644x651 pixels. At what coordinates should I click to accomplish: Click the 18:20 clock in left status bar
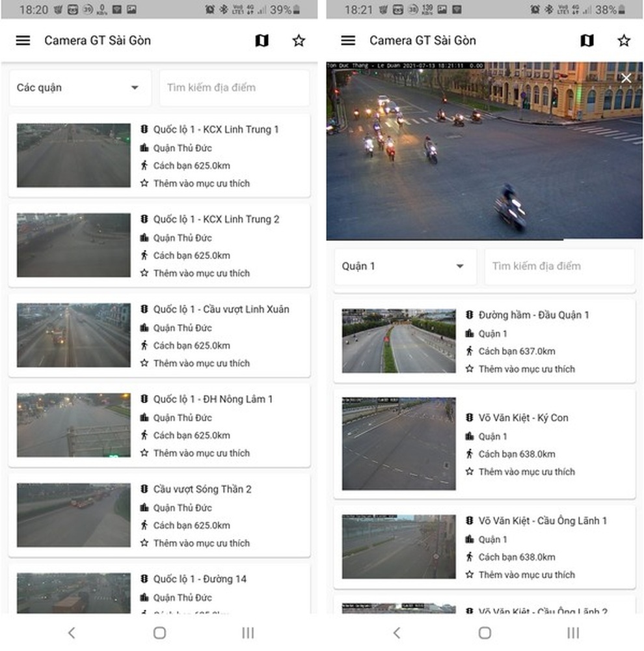pos(34,10)
